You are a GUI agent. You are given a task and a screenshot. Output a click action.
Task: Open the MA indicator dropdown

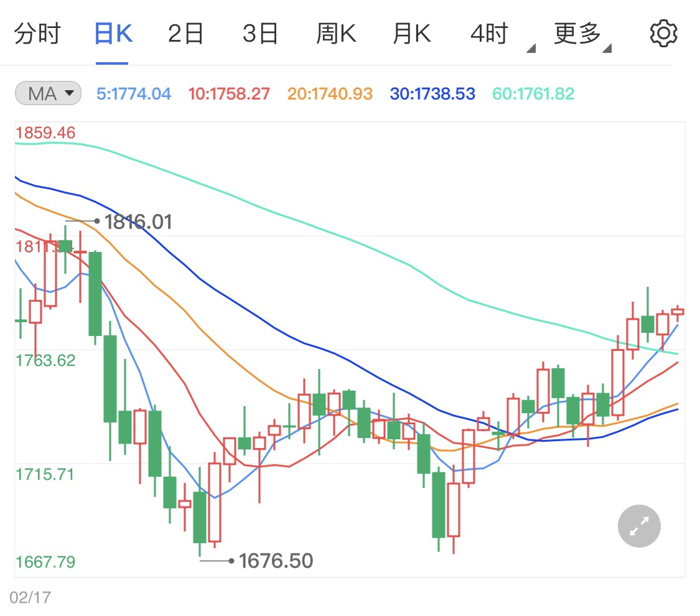click(x=48, y=93)
